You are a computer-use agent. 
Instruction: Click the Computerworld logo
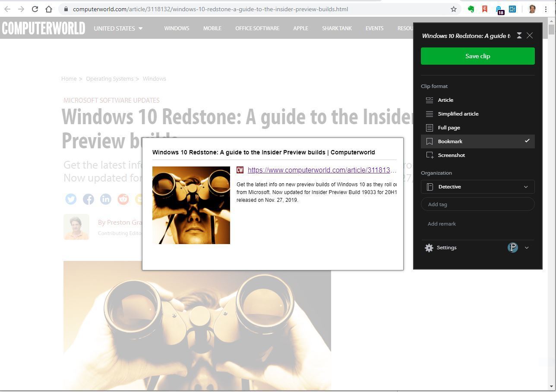click(x=43, y=28)
